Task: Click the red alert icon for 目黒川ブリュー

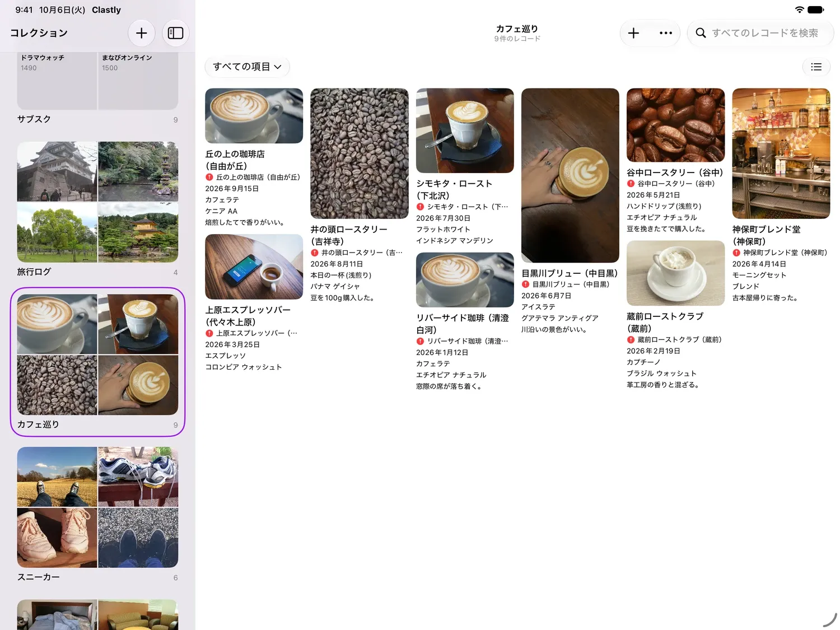Action: click(x=525, y=284)
